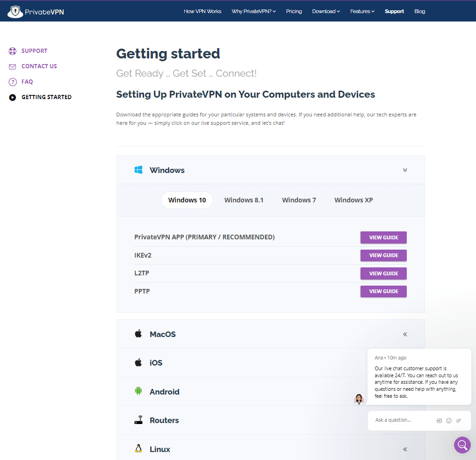Screen dimensions: 476x460
Task: Click the attachment paperclip in chat
Action: point(458,421)
